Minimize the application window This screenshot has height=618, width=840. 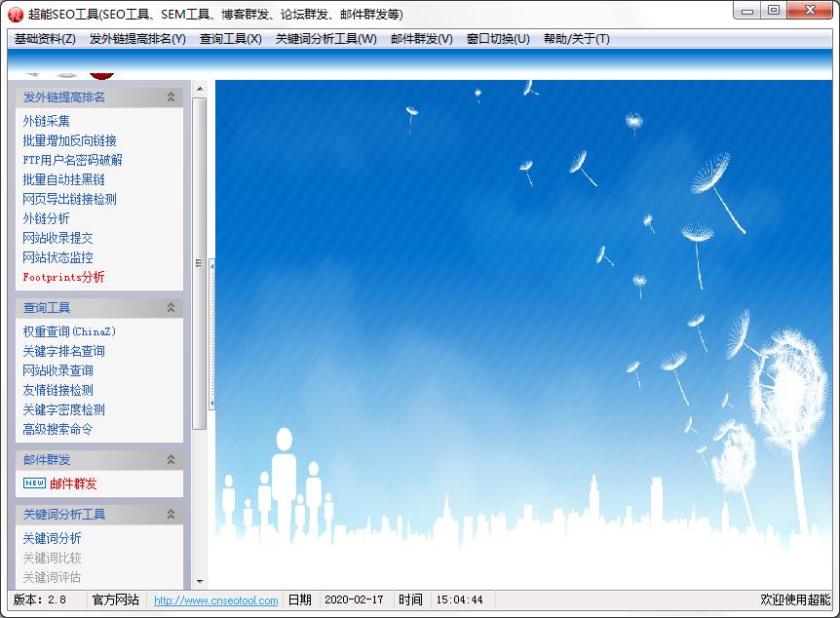(746, 10)
